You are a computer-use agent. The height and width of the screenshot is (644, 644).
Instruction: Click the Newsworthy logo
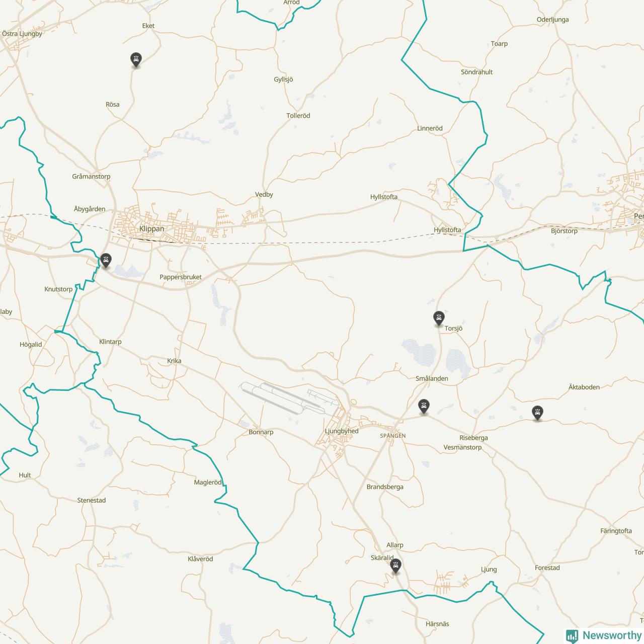click(x=604, y=635)
